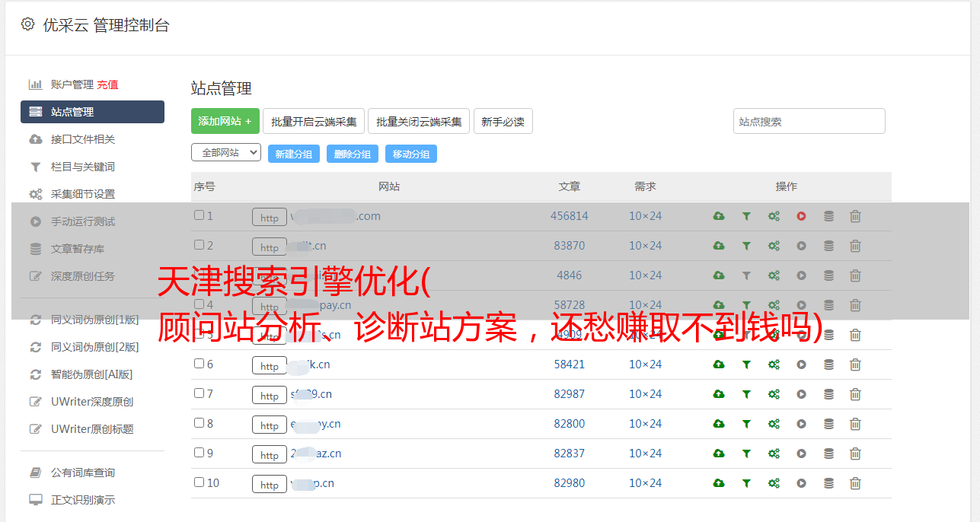Click the 10×24 value in row 8

[646, 424]
